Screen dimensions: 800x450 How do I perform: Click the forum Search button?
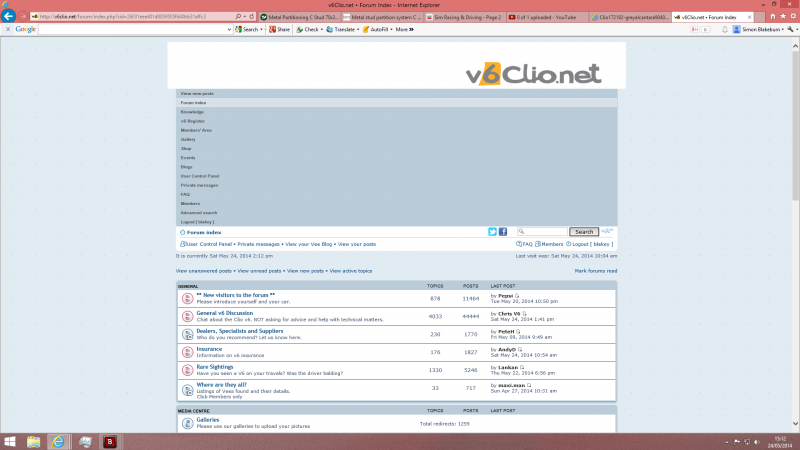click(584, 232)
